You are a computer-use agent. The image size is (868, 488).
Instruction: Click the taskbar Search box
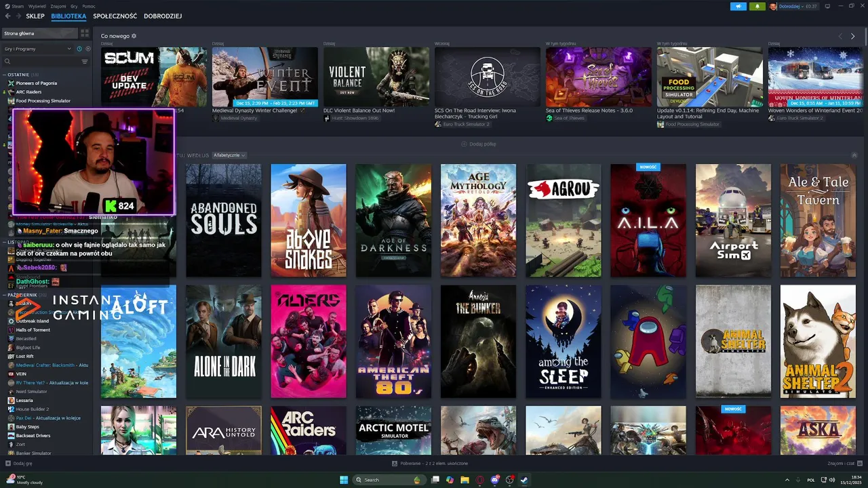(x=389, y=480)
